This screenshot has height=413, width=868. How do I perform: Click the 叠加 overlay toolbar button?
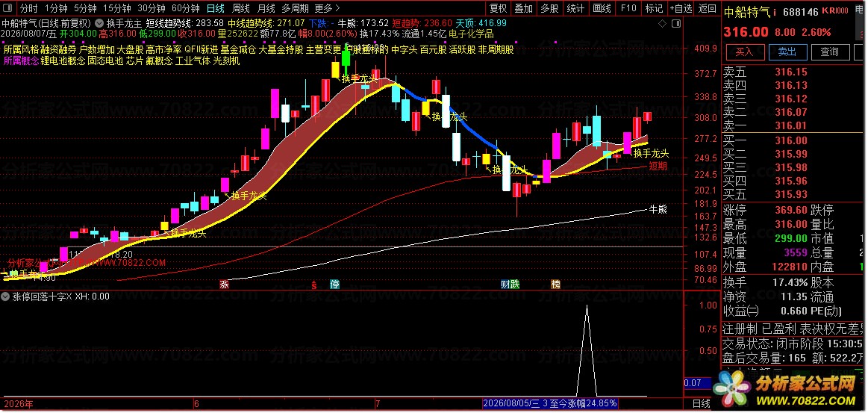click(x=524, y=8)
